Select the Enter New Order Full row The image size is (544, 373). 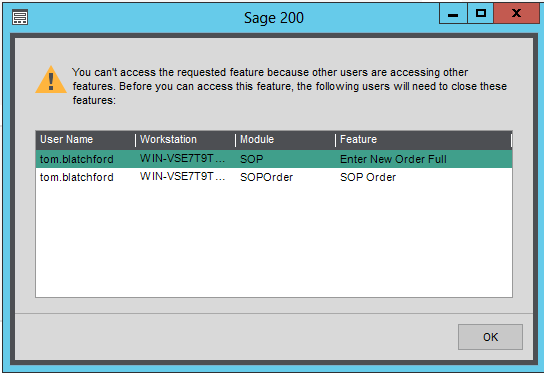(x=274, y=159)
